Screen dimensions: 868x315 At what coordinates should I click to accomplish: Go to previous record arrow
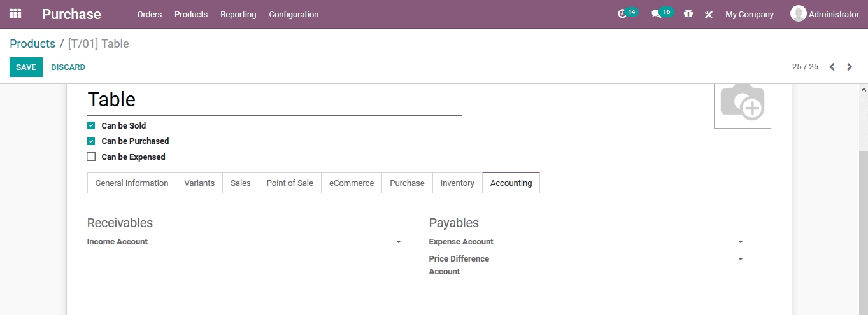(832, 67)
